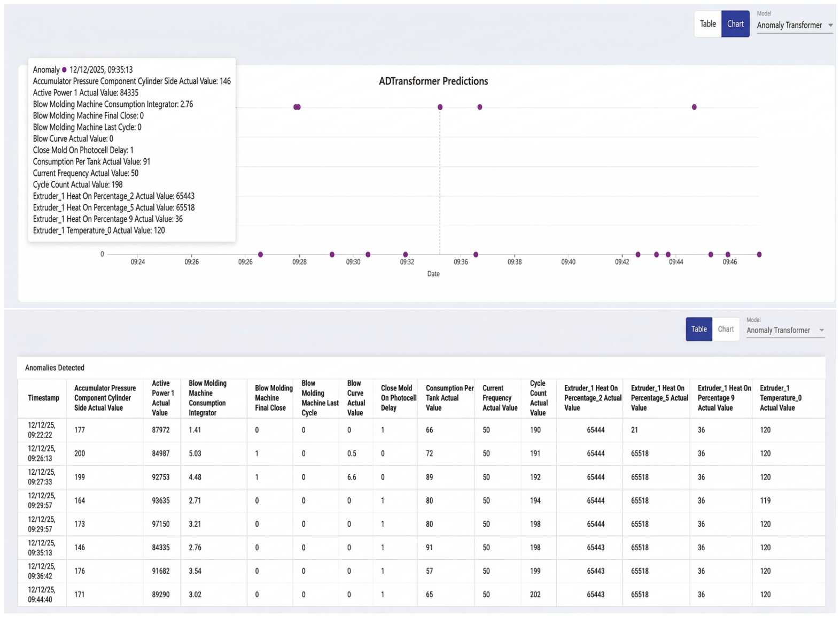Viewport: 840px width, 617px height.
Task: Click the ADTransformer Predictions chart title
Action: tap(433, 81)
